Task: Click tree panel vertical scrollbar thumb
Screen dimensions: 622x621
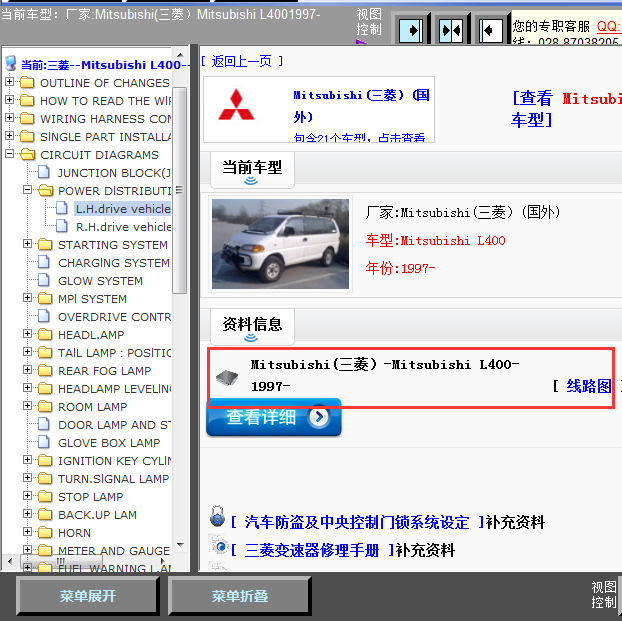Action: 180,190
